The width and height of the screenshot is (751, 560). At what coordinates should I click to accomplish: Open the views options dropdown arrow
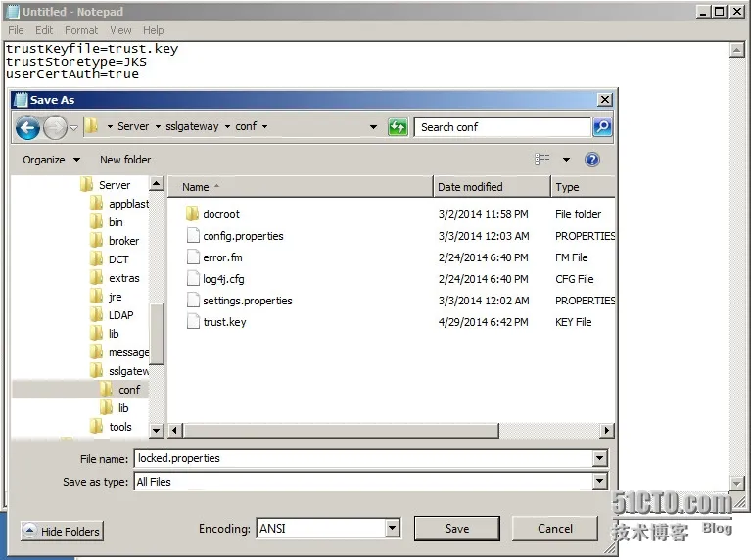(566, 160)
